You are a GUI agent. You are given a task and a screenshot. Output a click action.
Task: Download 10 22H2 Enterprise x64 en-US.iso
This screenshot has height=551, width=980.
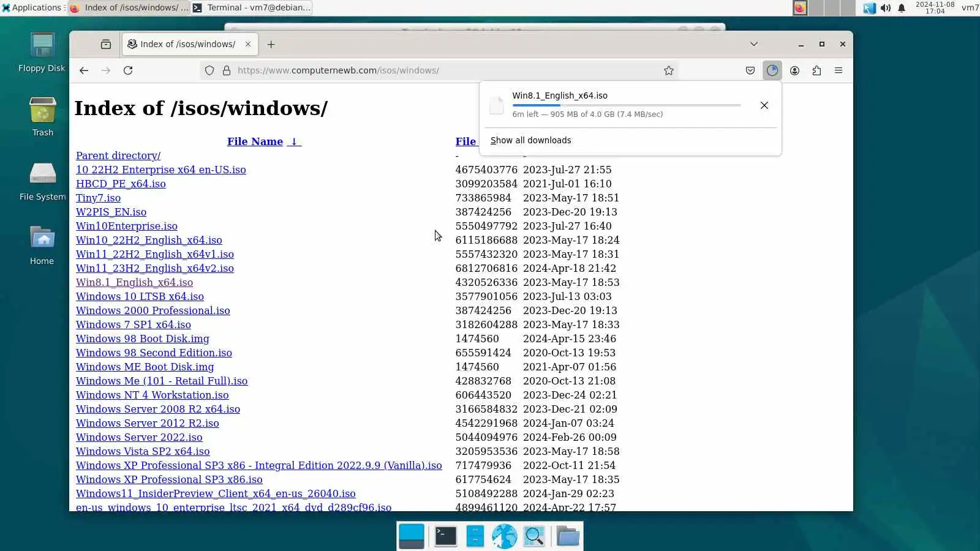(160, 170)
